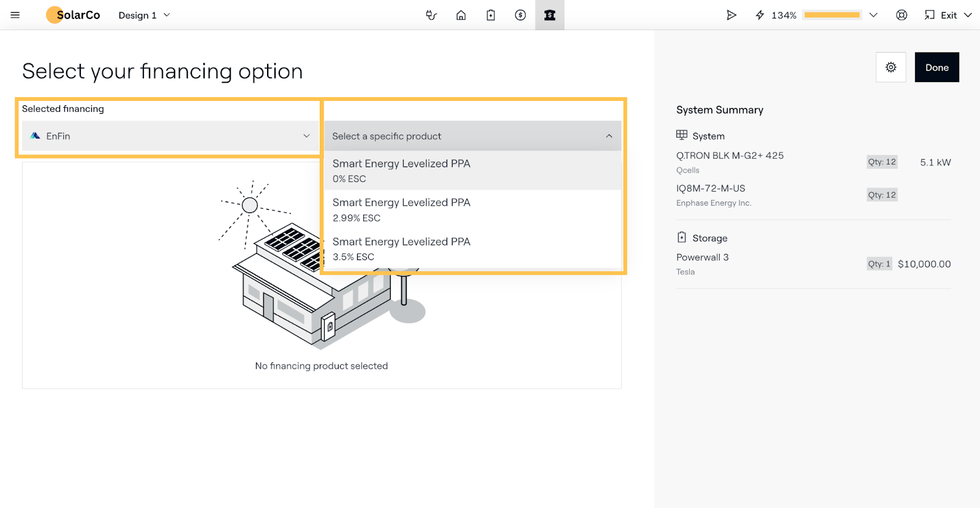Screen dimensions: 980x508
Task: Go to the house icon step
Action: 461,15
